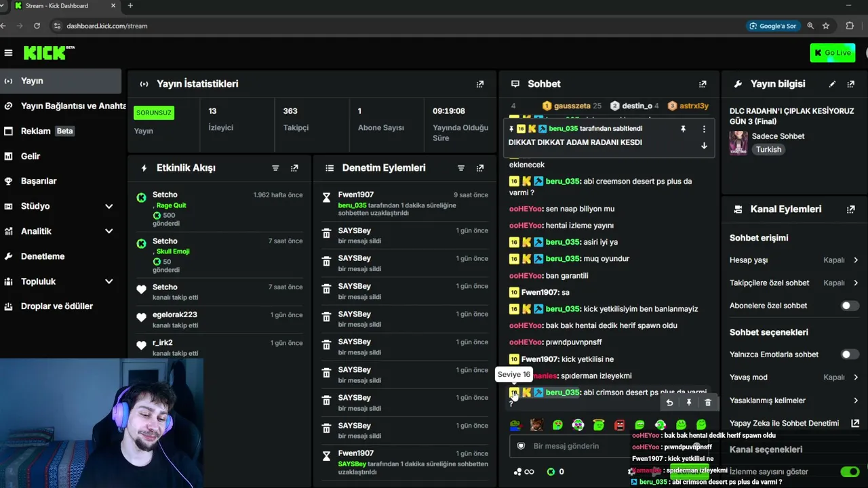Click the shield icon in message box
The width and height of the screenshot is (868, 488).
[x=521, y=446]
